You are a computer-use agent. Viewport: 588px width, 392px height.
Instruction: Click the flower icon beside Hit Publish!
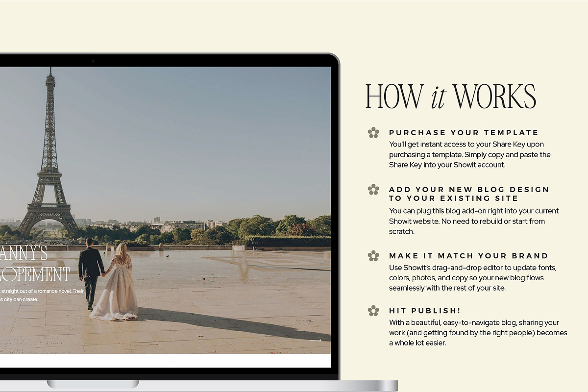tap(373, 311)
